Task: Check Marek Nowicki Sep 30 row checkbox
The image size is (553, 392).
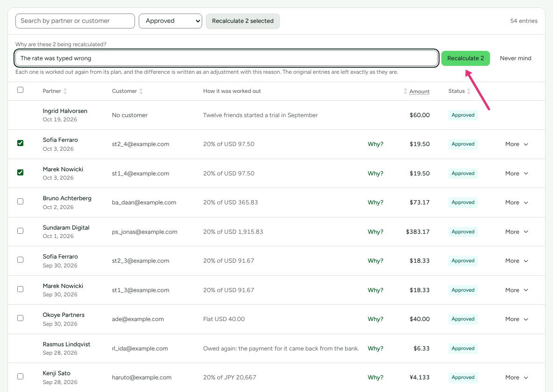Action: [x=21, y=289]
